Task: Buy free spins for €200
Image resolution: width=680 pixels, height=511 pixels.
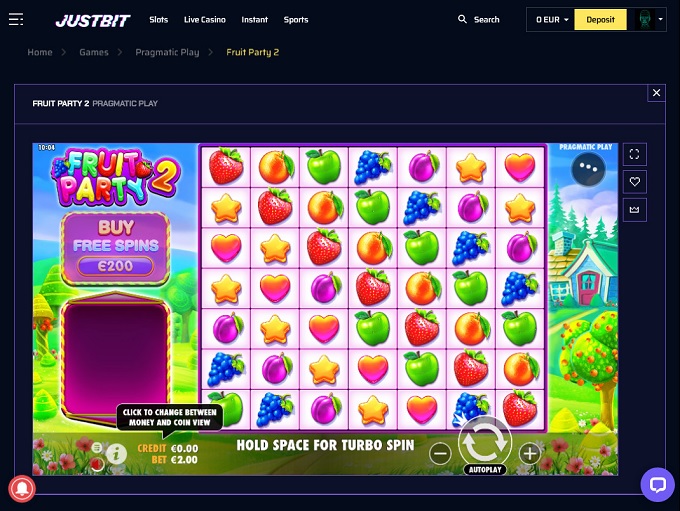Action: (115, 249)
